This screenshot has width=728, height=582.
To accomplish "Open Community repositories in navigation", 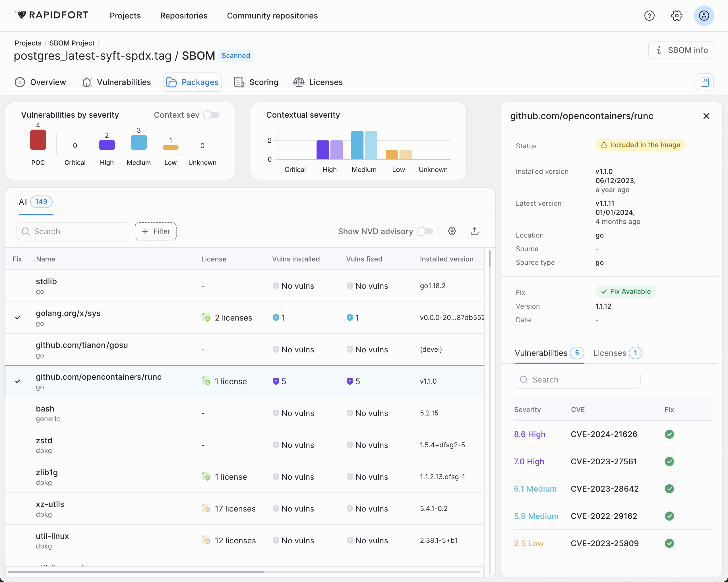I will click(272, 16).
